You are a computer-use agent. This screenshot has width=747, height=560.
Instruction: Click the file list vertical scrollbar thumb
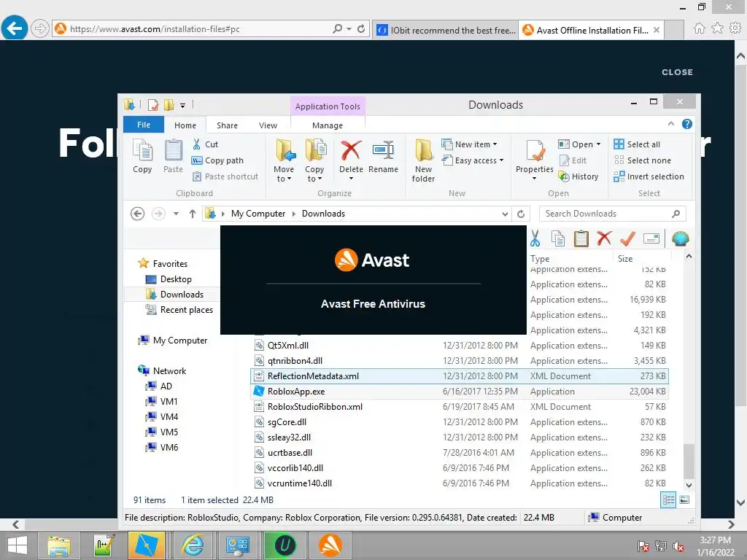(689, 461)
